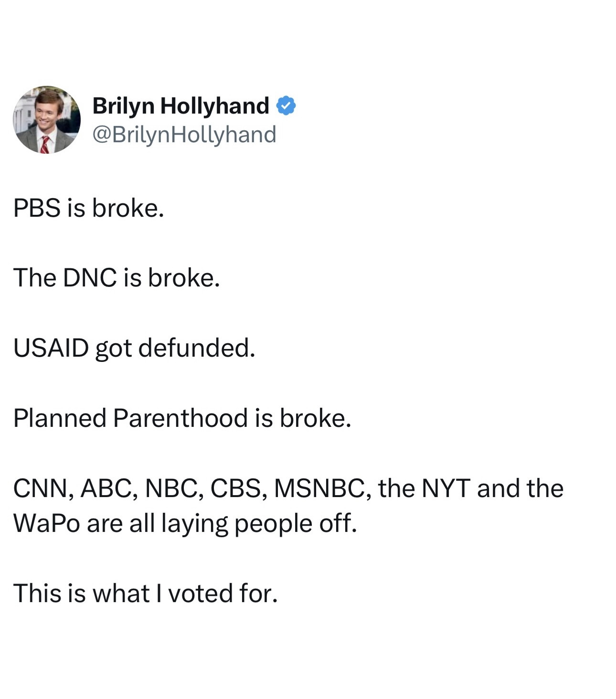Click the phrase 'laying people off.'
Screen dimensions: 616x699
pos(259,523)
